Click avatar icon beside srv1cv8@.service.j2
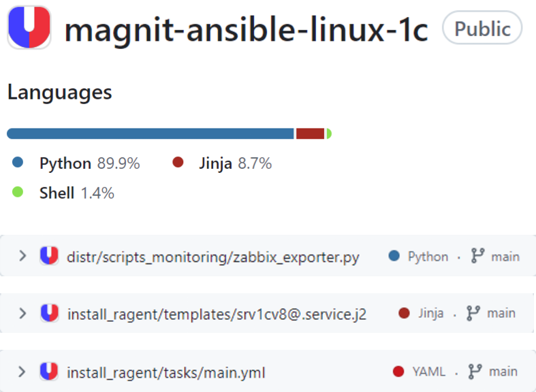 click(x=50, y=313)
